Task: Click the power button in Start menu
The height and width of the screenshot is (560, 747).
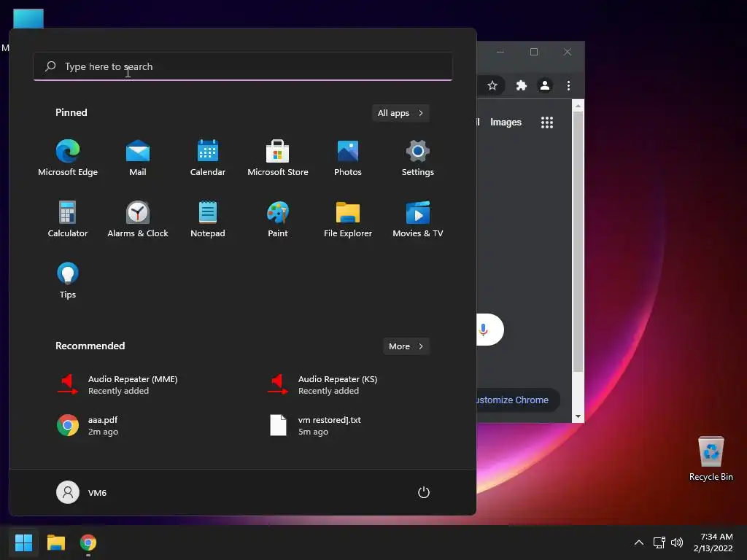Action: click(x=424, y=492)
